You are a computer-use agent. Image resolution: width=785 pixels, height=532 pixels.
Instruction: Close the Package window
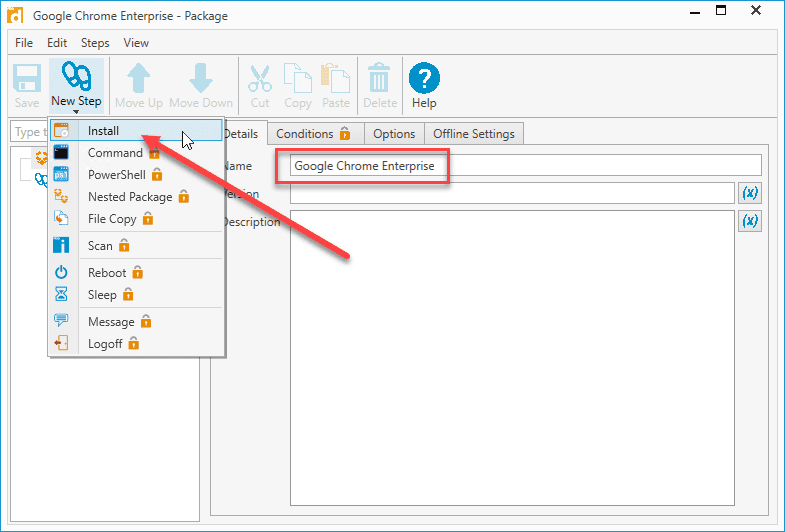coord(756,10)
